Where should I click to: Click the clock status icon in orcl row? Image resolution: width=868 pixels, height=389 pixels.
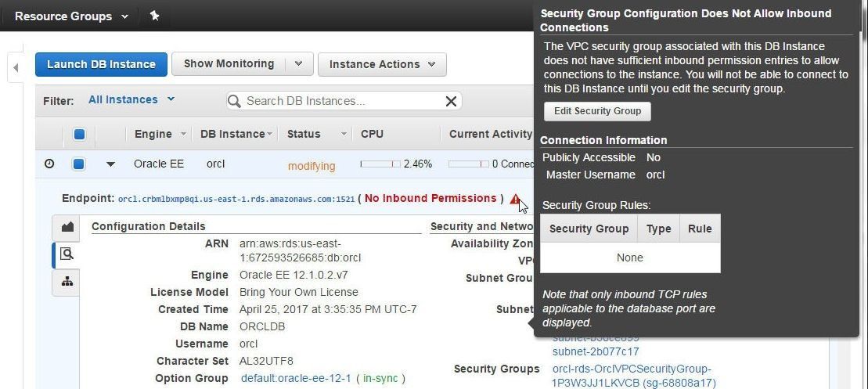coord(49,164)
